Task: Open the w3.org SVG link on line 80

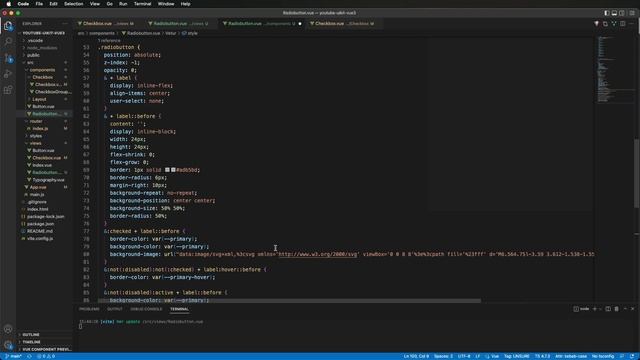Action: coord(318,254)
